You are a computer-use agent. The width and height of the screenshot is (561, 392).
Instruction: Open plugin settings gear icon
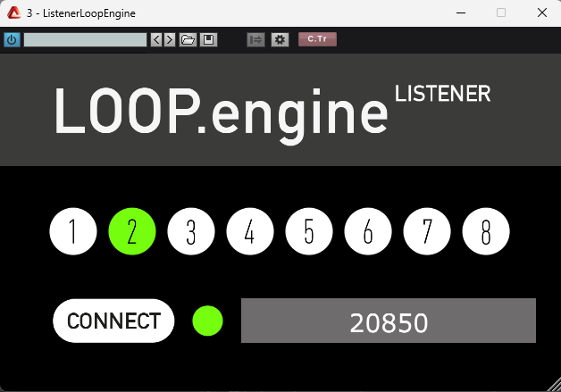[x=280, y=39]
